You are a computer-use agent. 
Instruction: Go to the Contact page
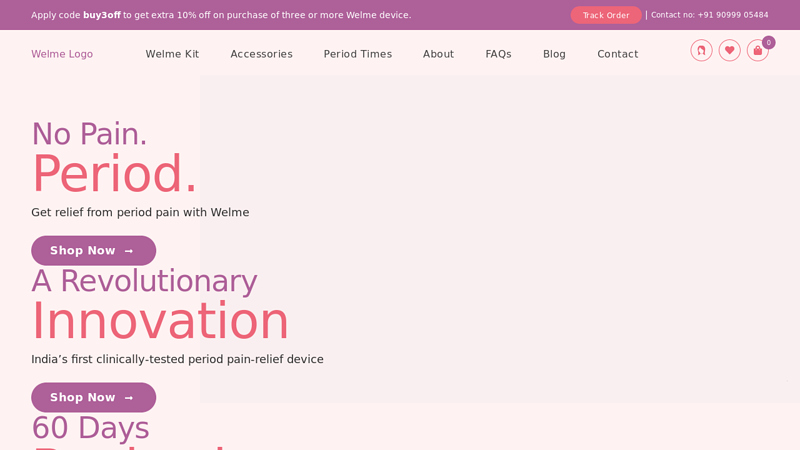point(617,54)
